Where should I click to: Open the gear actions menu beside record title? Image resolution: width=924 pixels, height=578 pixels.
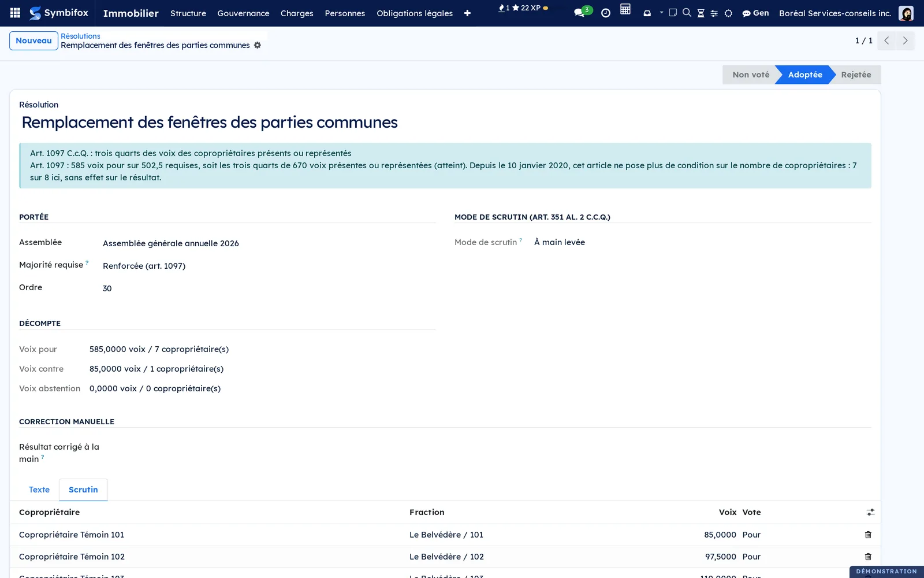(258, 45)
